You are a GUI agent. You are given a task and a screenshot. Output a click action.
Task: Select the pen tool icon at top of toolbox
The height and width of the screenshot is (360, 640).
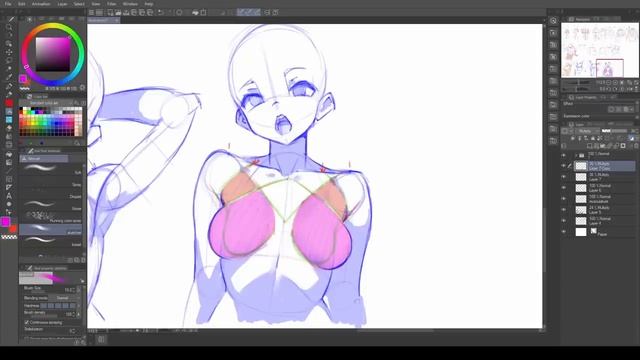(x=11, y=19)
